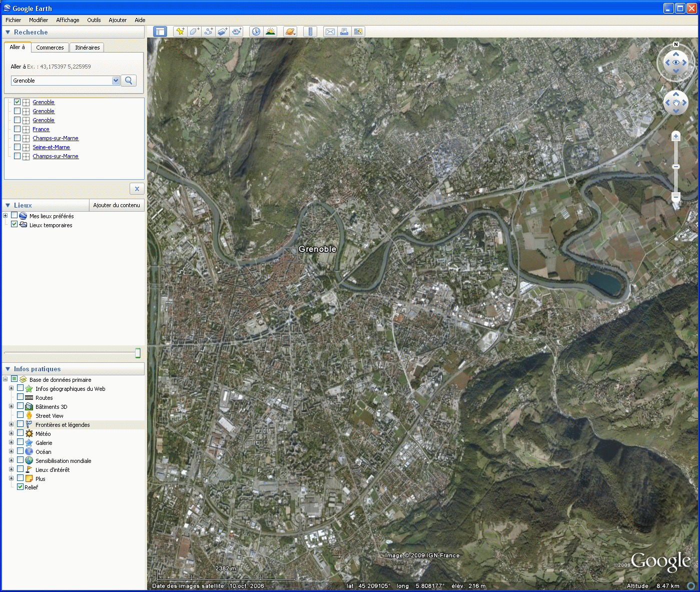
Task: Toggle the sidebar panel toolbar button
Action: pos(160,32)
